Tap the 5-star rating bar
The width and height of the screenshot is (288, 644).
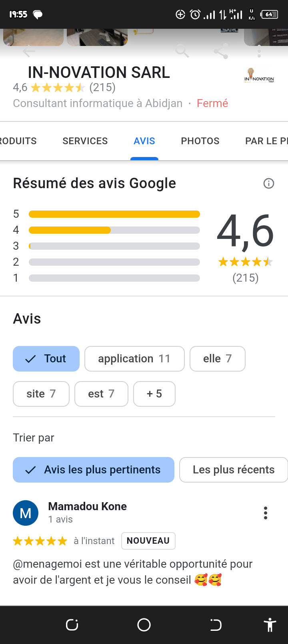[114, 214]
